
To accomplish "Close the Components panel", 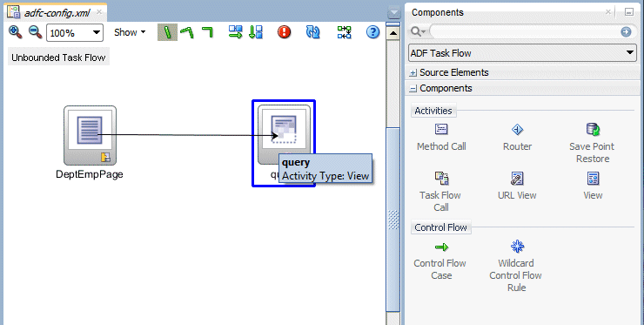I will 608,12.
